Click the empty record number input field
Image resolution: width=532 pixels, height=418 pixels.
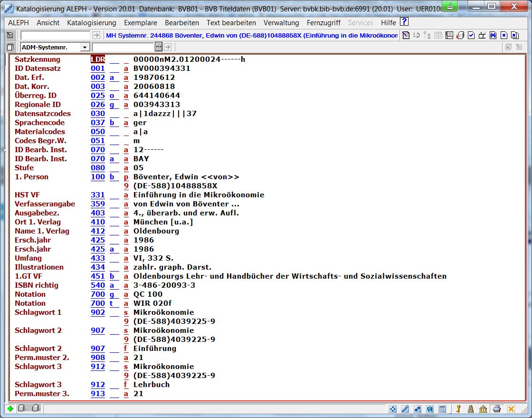[55, 35]
